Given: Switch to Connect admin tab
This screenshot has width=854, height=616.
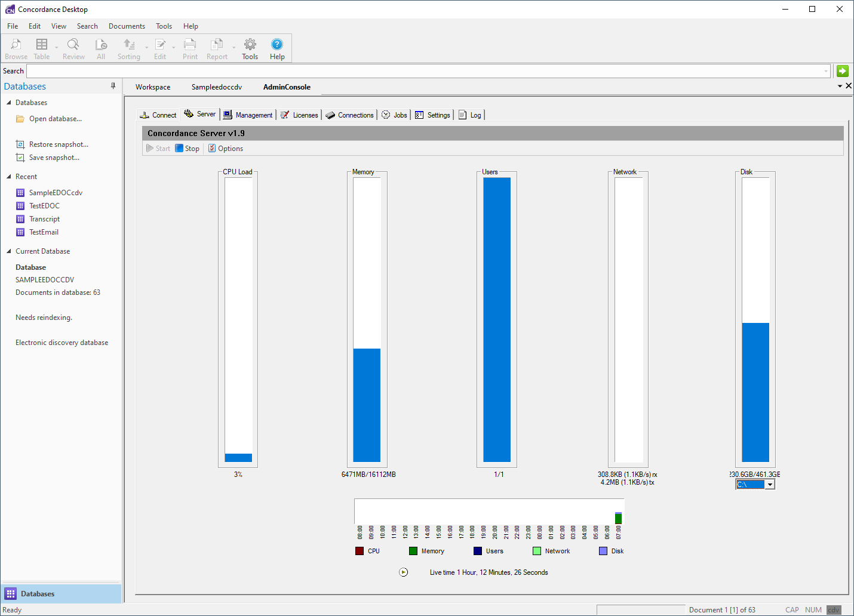Looking at the screenshot, I should pos(158,115).
